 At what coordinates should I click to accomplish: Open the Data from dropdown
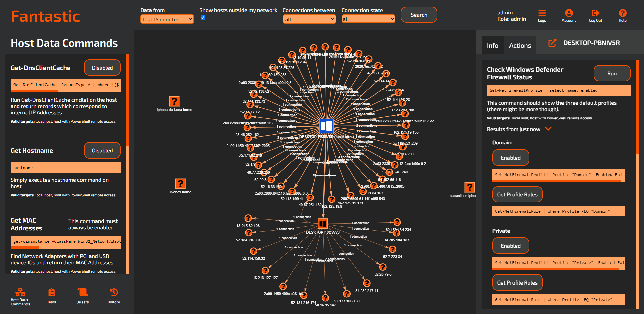[167, 19]
